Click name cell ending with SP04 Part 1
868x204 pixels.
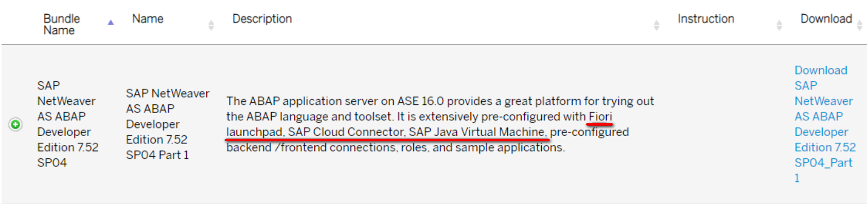[168, 124]
